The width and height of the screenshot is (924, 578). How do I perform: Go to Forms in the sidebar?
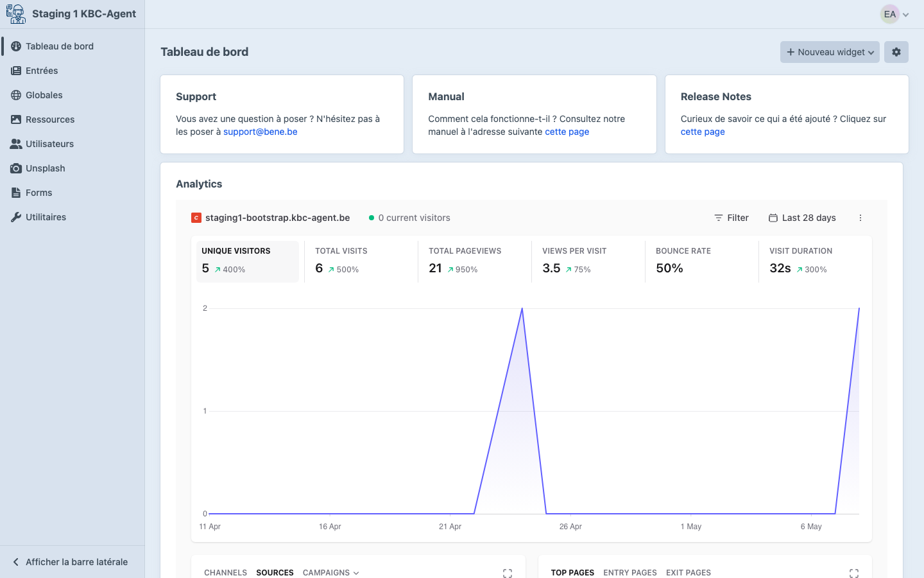point(39,193)
